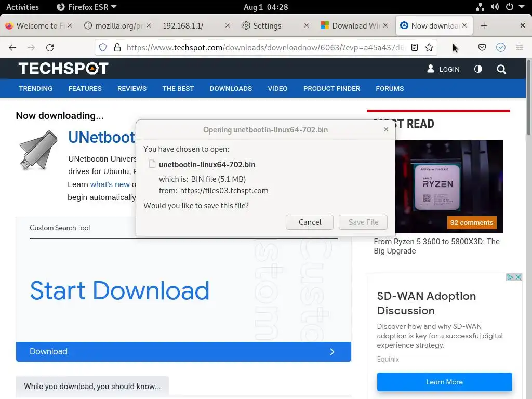Screen dimensions: 532x399
Task: Click the LOGIN text link
Action: click(x=449, y=69)
